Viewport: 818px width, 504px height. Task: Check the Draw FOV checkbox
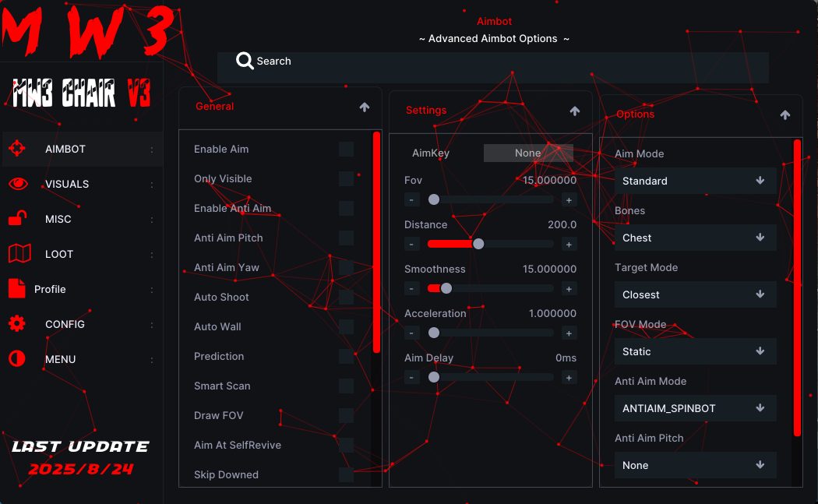(x=346, y=416)
